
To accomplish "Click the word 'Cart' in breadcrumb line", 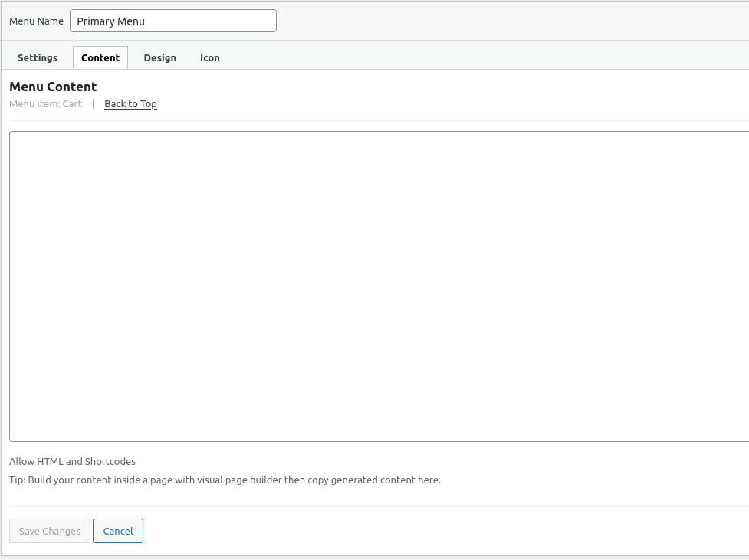I will (72, 103).
